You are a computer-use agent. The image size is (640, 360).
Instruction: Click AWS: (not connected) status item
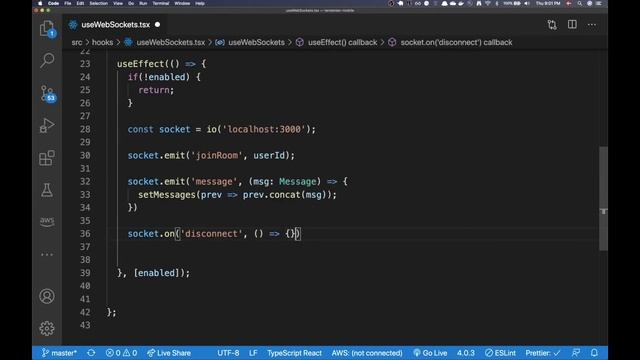coord(367,353)
